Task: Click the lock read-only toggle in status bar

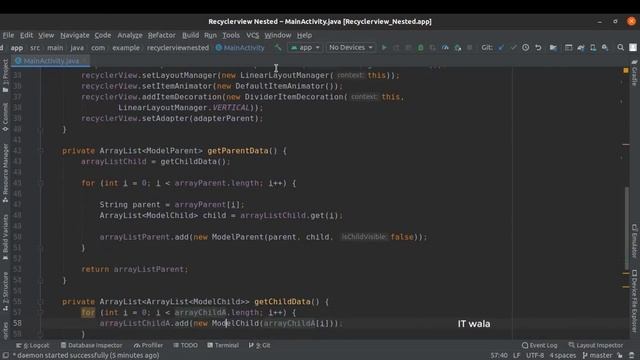Action: coord(620,355)
